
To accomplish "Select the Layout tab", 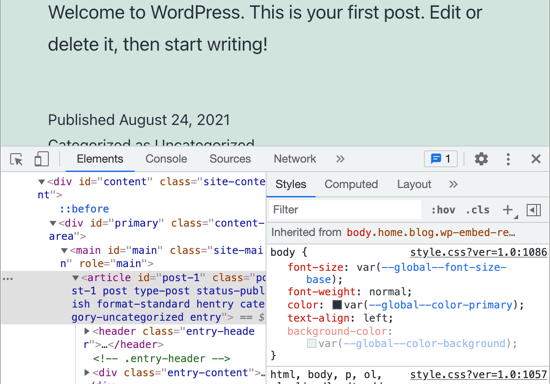I will click(414, 184).
